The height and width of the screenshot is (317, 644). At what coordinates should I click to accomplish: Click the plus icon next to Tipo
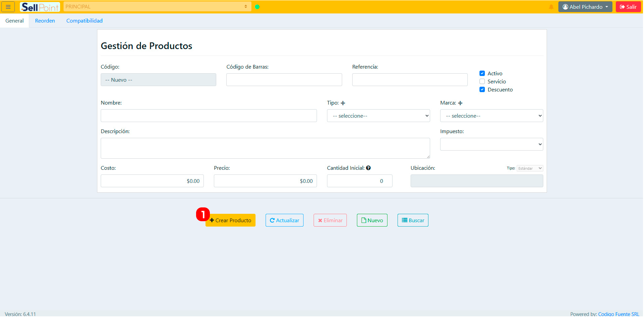[343, 103]
